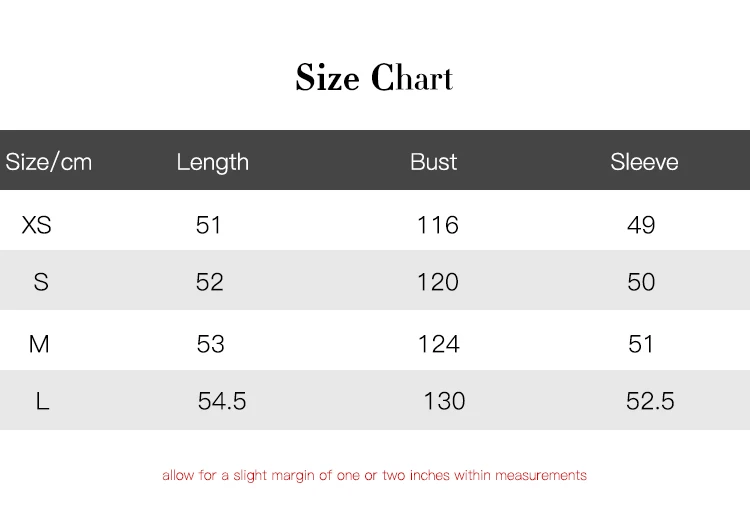Select the XS size row label
Screen dimensions: 750x517
pos(37,225)
